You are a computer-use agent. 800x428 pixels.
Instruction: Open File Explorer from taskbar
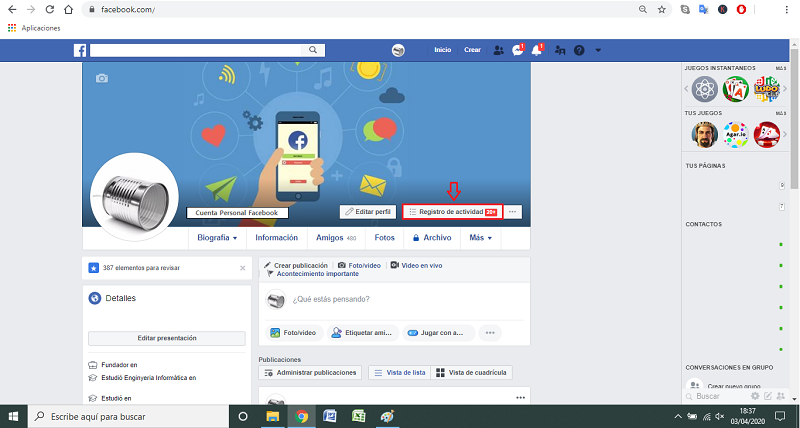click(x=272, y=416)
